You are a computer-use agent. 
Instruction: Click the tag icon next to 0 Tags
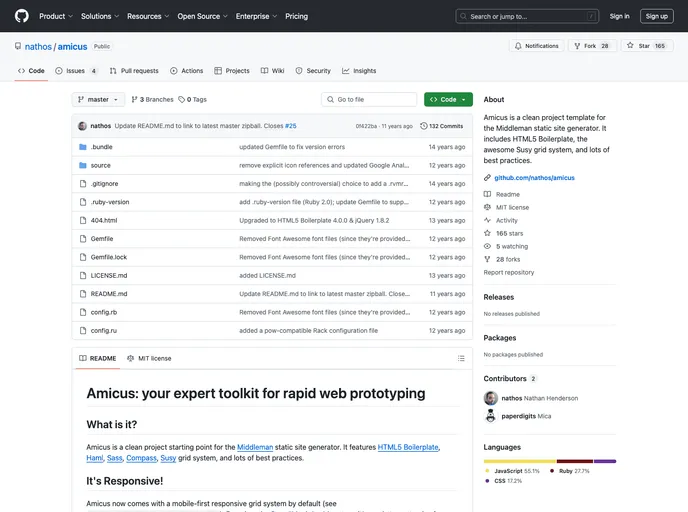point(182,100)
